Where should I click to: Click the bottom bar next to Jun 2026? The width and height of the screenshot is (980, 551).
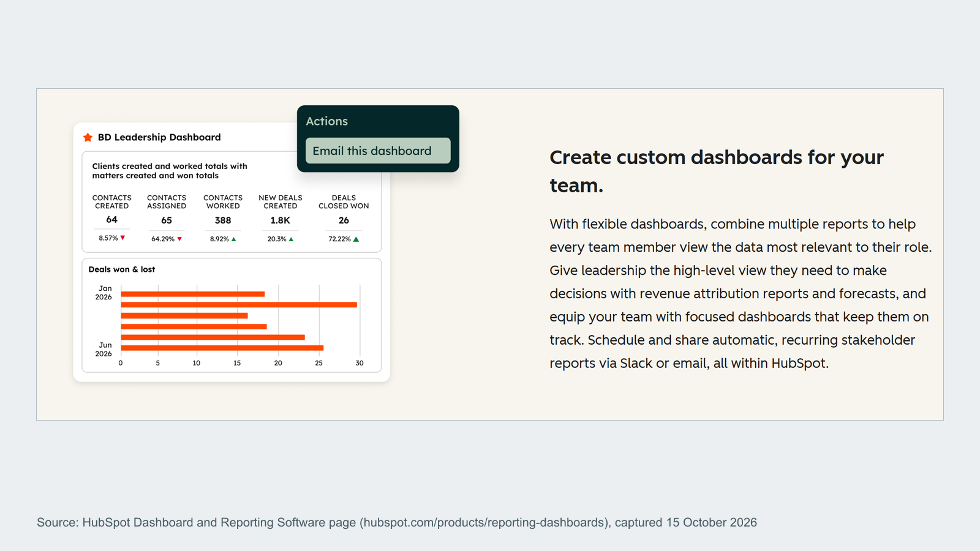222,348
